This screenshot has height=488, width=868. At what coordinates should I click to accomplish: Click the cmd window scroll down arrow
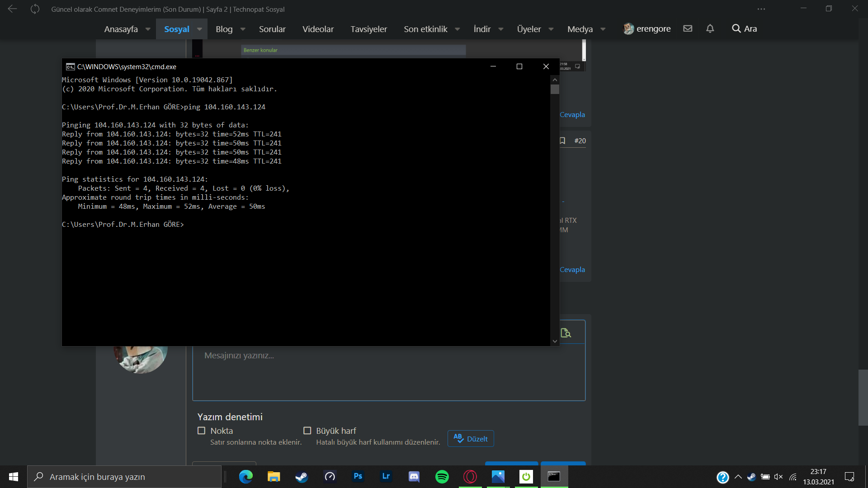[555, 341]
